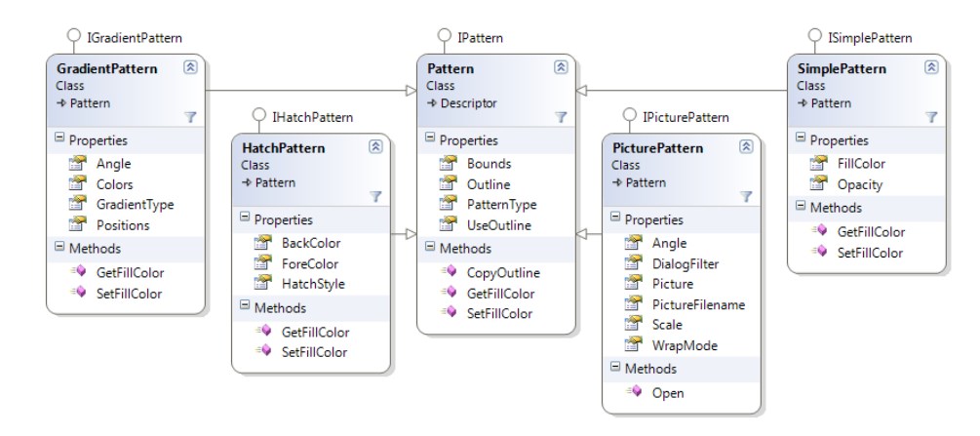Select the HatchStyle property in HatchPattern
This screenshot has width=980, height=436.
[313, 283]
